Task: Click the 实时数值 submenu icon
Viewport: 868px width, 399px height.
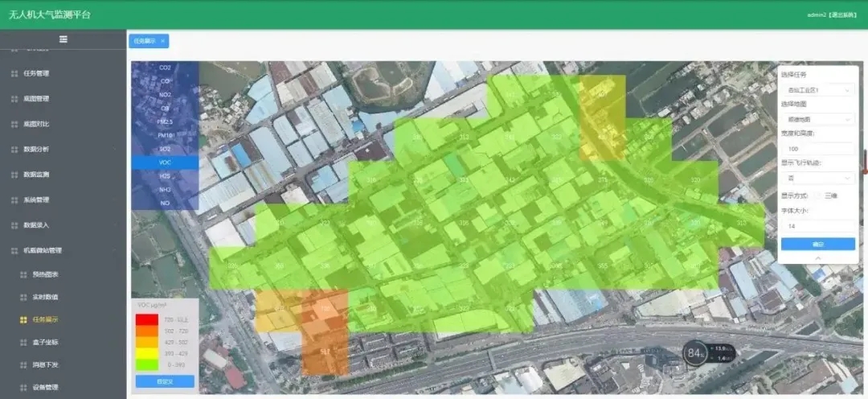Action: click(x=23, y=297)
